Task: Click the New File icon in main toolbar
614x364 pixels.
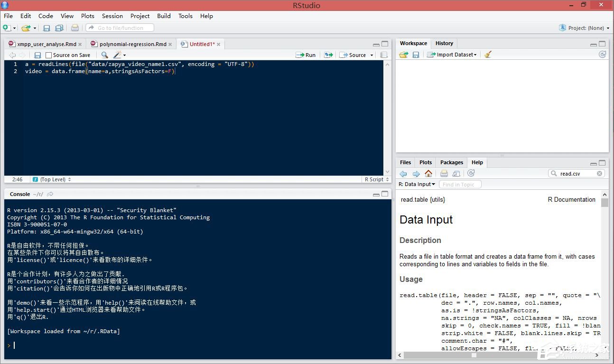Action: coord(7,28)
